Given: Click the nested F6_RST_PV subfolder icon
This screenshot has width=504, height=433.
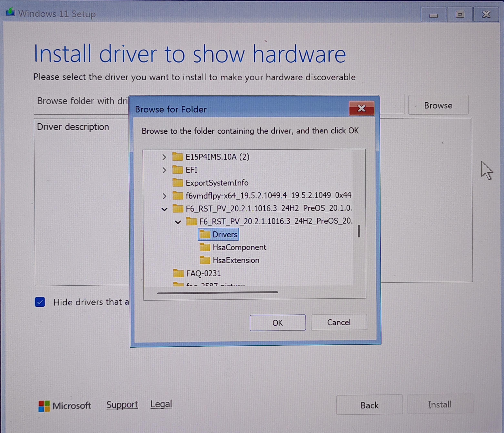Looking at the screenshot, I should click(x=191, y=221).
